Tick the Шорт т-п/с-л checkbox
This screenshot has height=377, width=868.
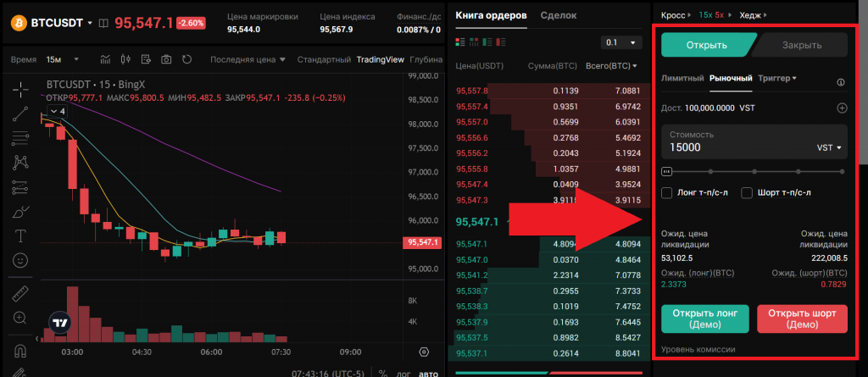[x=747, y=193]
